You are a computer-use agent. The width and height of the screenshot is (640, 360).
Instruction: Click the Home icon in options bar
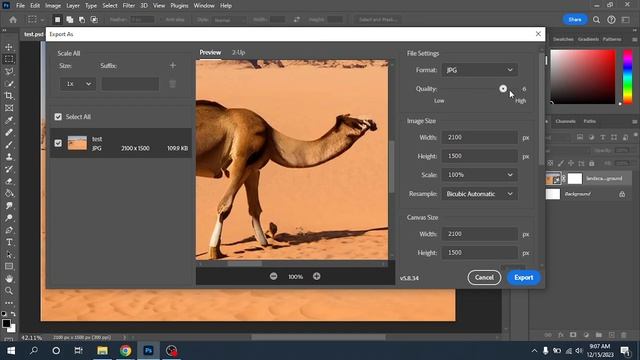(13, 20)
